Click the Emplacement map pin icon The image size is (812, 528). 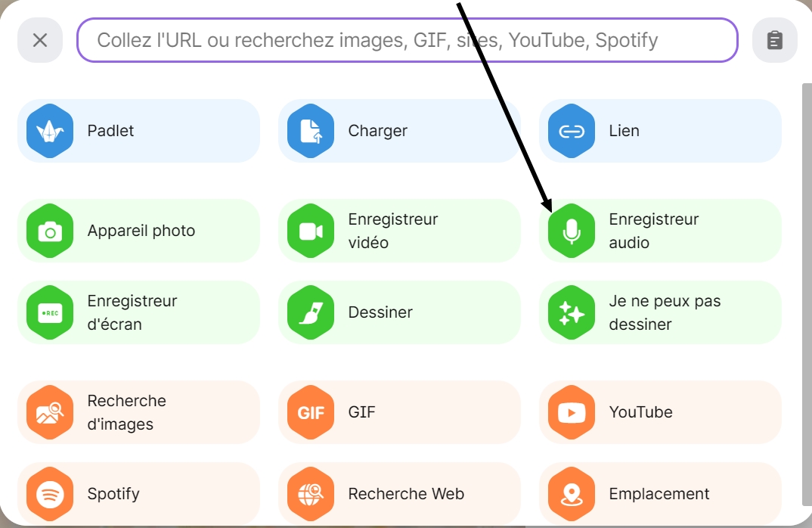click(x=572, y=494)
